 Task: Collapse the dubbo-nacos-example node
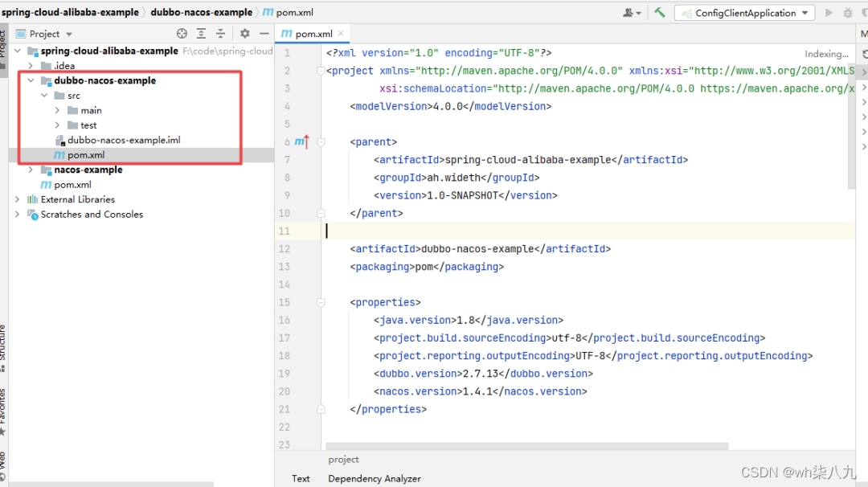31,80
